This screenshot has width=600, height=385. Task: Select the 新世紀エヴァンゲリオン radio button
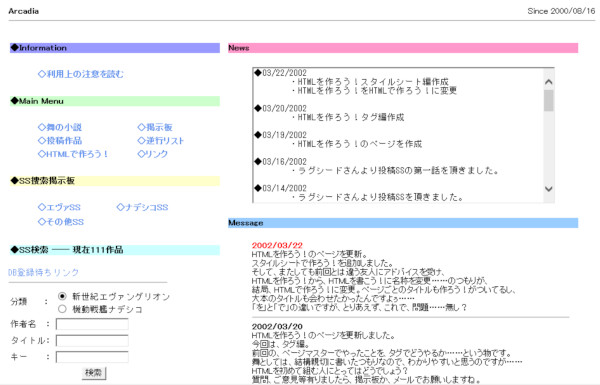click(62, 296)
